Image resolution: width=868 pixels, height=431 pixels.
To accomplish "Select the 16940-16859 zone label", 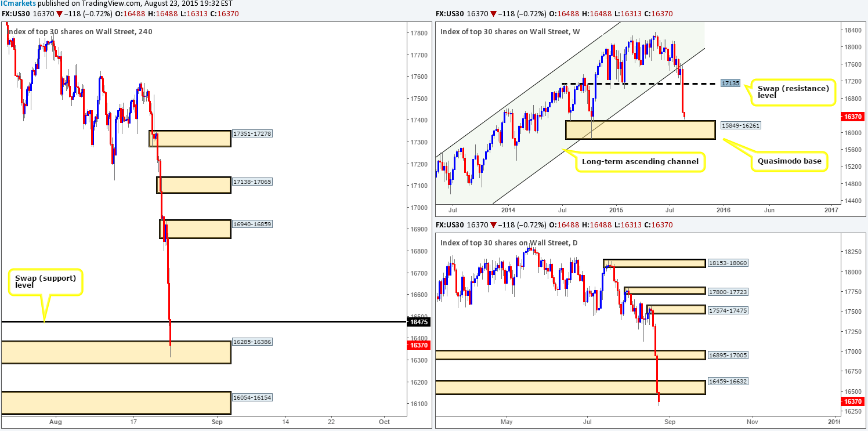I will 252,224.
